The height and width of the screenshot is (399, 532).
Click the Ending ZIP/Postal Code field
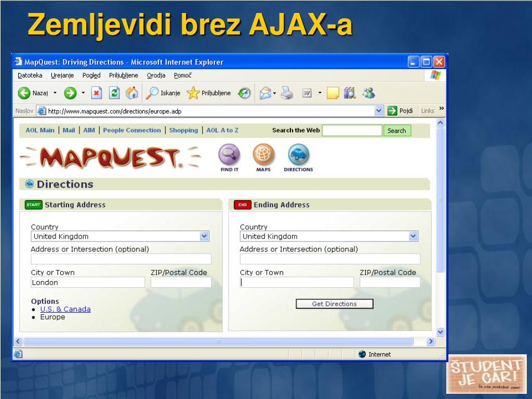click(x=390, y=282)
